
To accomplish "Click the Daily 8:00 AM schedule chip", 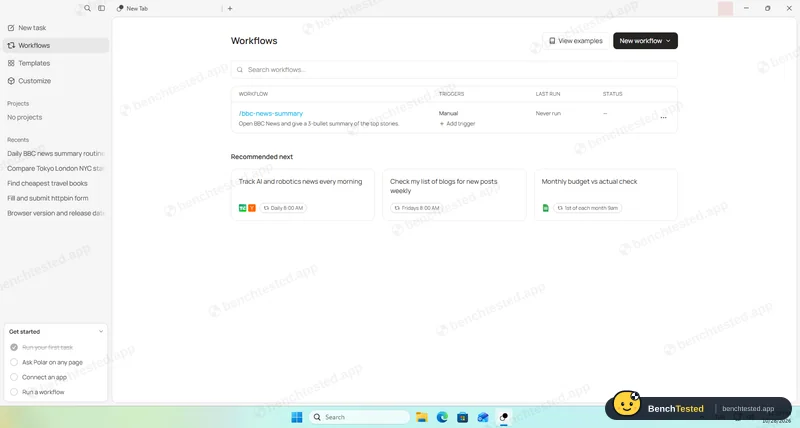I will [283, 208].
